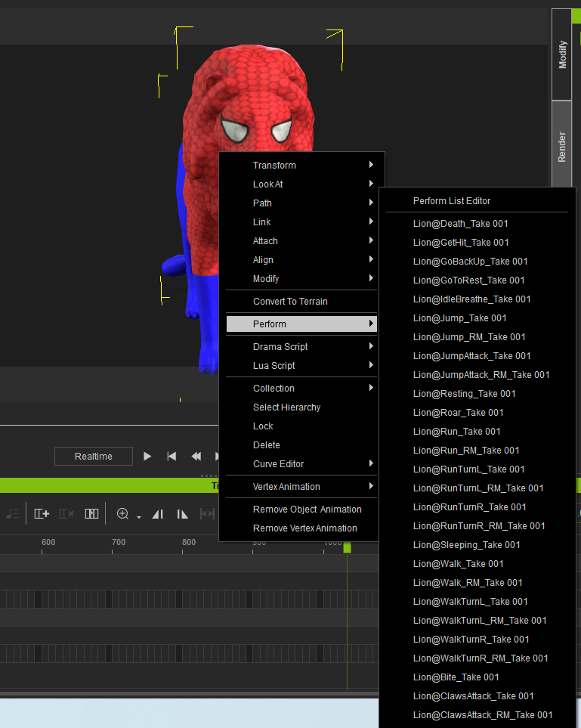581x728 pixels.
Task: Select the highlighted Perform menu entry
Action: click(x=301, y=324)
